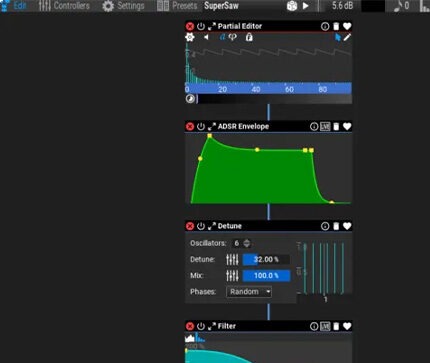This screenshot has height=363, width=430.
Task: Click the detune oscillator spread display
Action: [x=324, y=268]
